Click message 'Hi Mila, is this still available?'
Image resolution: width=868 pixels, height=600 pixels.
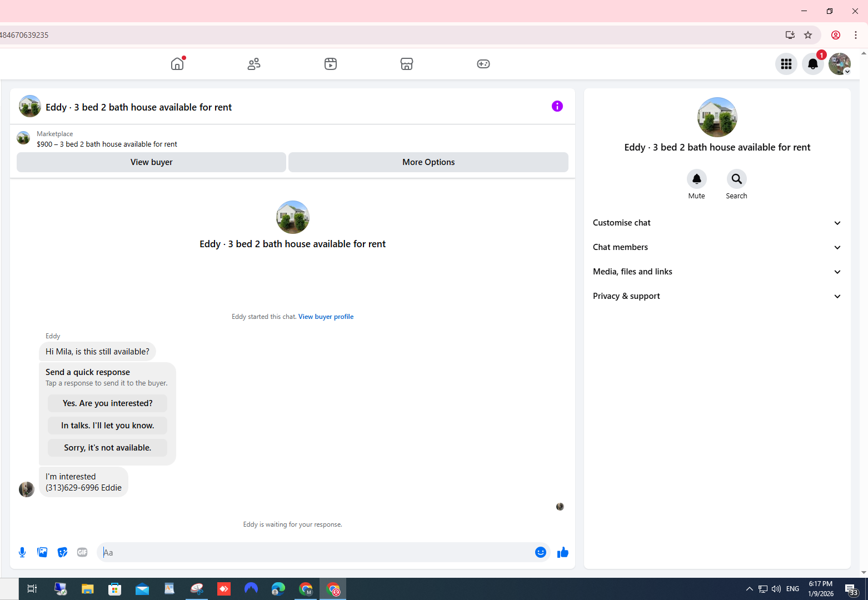[x=97, y=352]
